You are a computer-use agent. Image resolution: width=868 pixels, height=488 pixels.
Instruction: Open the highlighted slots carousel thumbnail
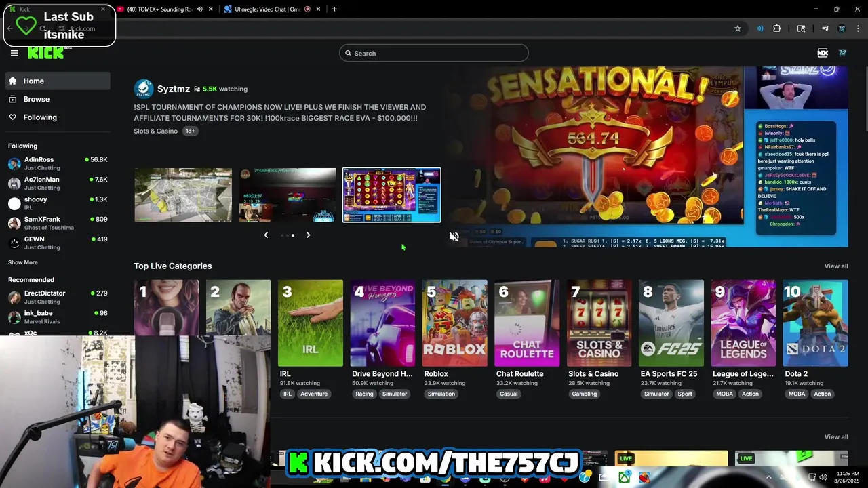coord(392,195)
